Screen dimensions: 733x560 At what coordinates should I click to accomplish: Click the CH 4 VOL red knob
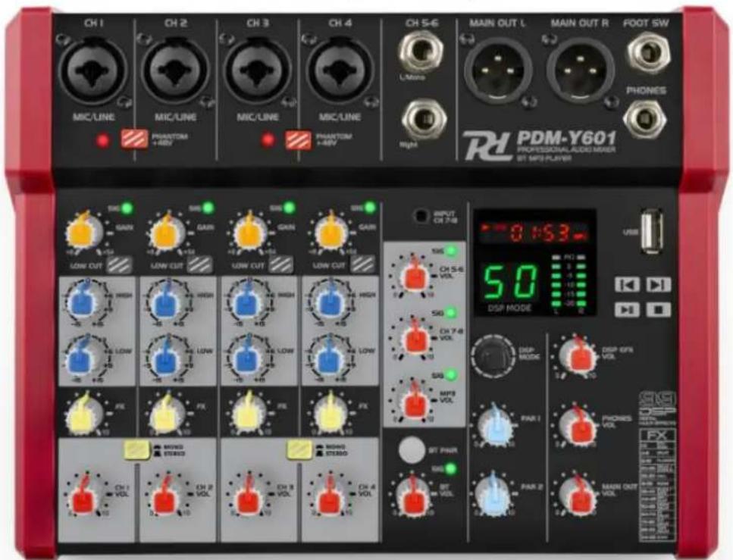tap(331, 497)
